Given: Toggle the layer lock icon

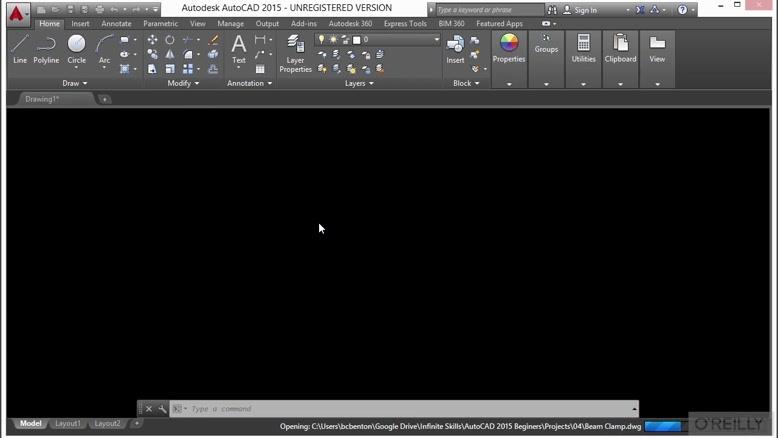Looking at the screenshot, I should [x=345, y=39].
